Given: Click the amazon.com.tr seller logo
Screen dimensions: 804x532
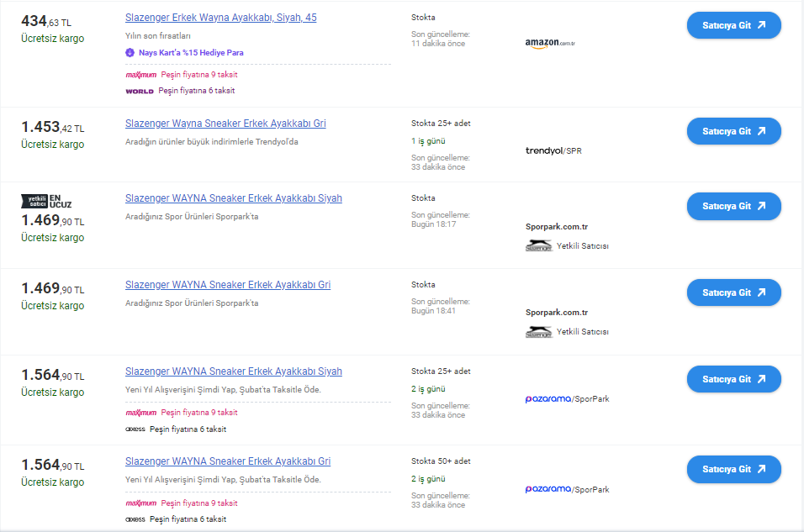Looking at the screenshot, I should pos(550,44).
